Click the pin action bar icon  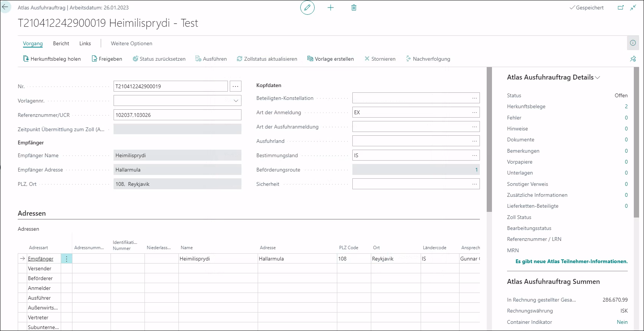pyautogui.click(x=633, y=59)
